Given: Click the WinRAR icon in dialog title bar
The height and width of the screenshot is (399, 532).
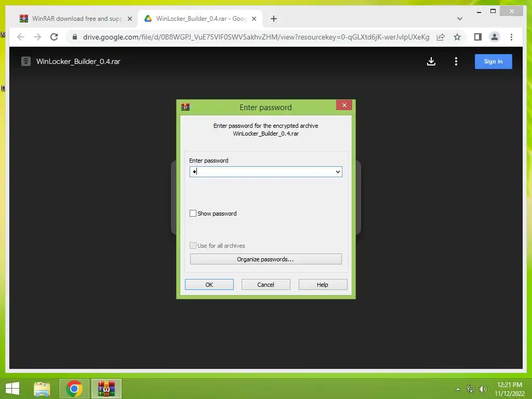Looking at the screenshot, I should (x=185, y=107).
